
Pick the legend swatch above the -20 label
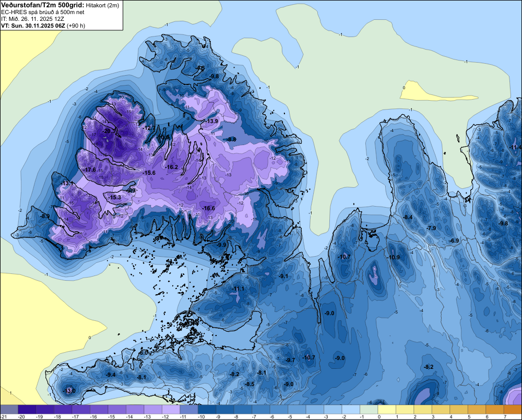pyautogui.click(x=27, y=409)
